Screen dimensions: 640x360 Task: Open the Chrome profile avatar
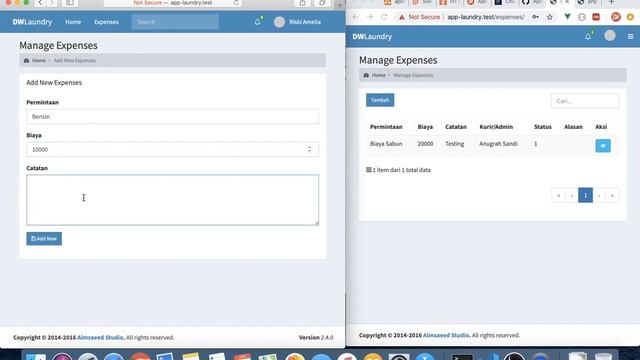pos(616,17)
